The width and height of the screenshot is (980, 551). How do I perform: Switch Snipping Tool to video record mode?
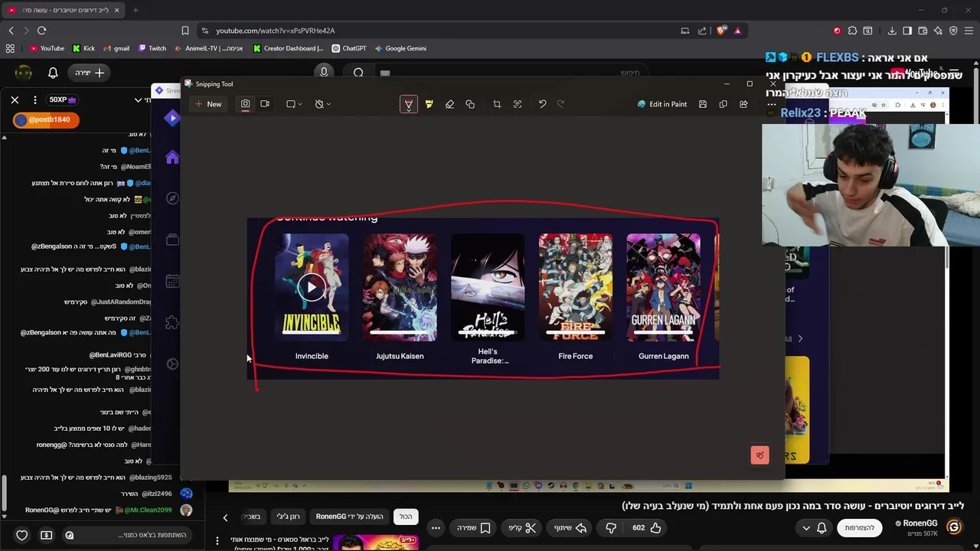[265, 104]
